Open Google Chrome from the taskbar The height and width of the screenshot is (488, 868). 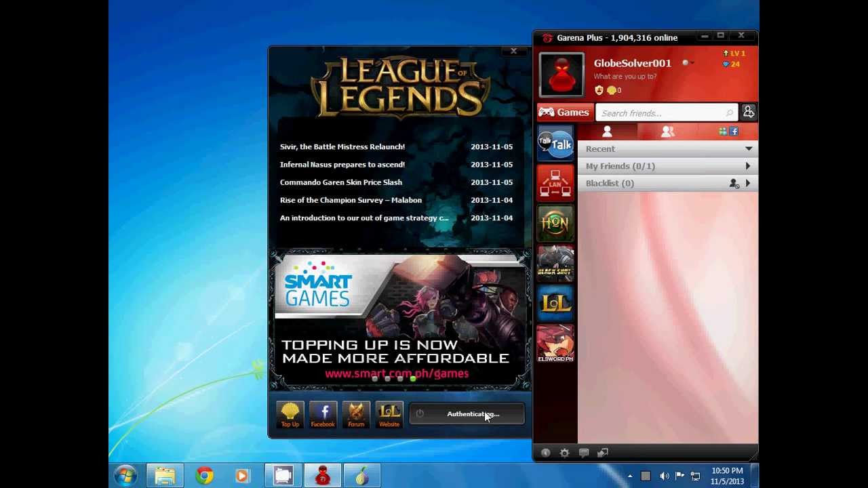click(x=204, y=476)
